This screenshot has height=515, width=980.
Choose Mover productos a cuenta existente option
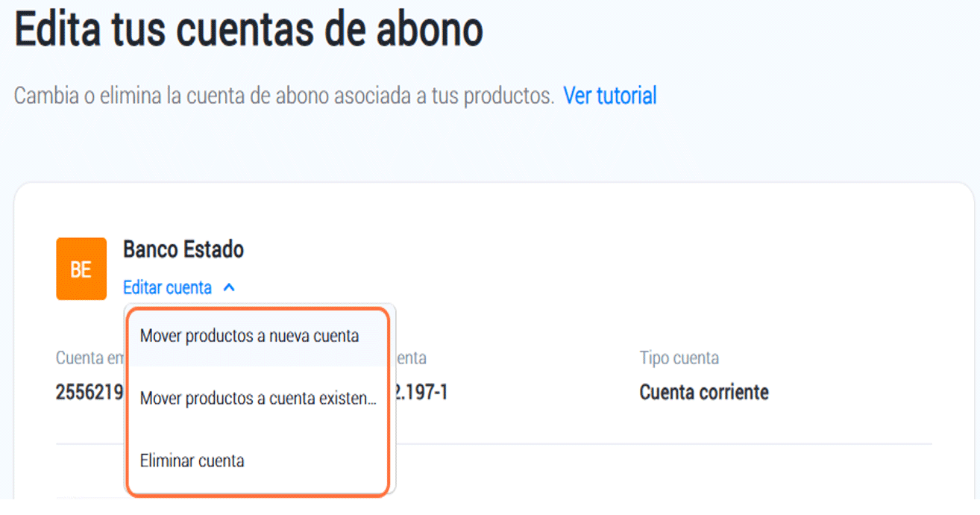258,399
